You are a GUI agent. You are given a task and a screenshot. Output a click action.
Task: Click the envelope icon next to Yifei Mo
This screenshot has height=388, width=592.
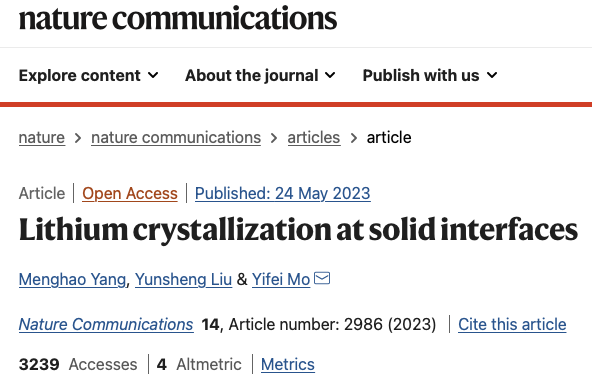(x=322, y=278)
